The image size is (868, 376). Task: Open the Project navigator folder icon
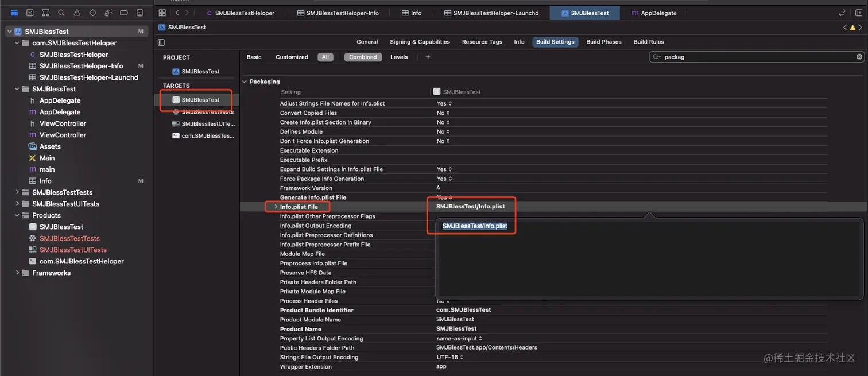click(x=14, y=13)
